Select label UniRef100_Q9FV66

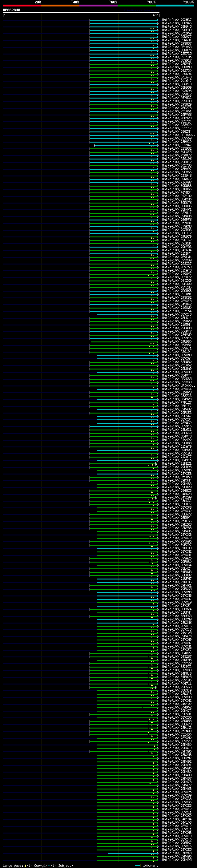tap(176, 115)
